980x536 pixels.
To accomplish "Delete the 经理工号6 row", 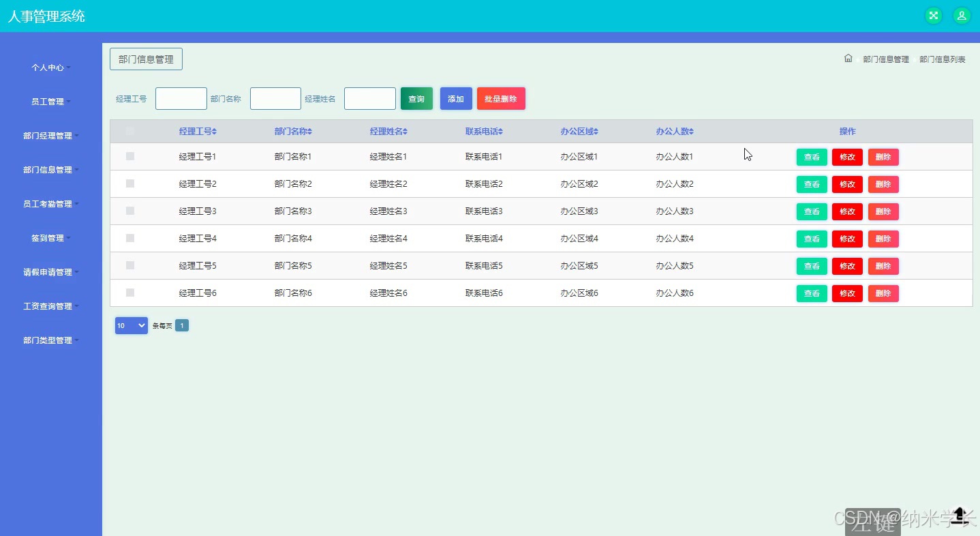I will point(883,293).
